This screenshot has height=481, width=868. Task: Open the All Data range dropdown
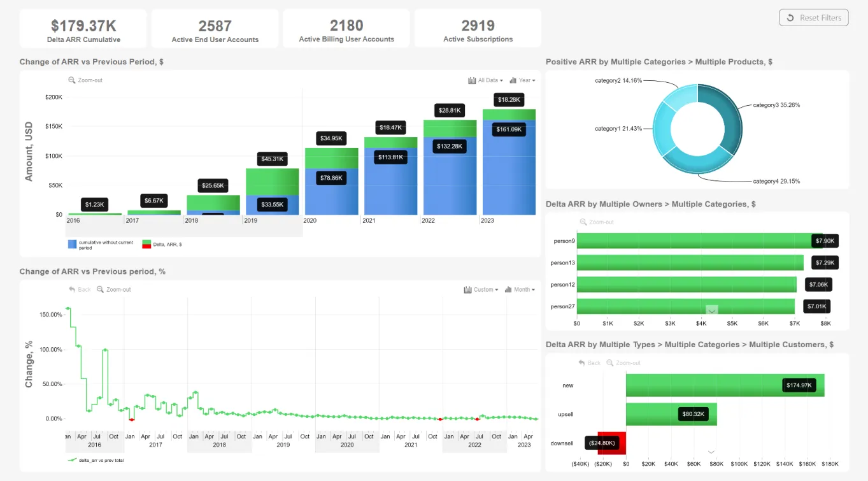point(485,80)
